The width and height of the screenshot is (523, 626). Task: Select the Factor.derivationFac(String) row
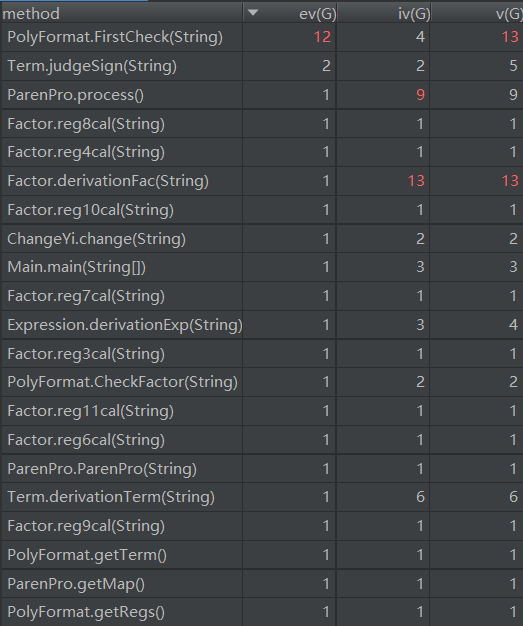click(x=262, y=181)
